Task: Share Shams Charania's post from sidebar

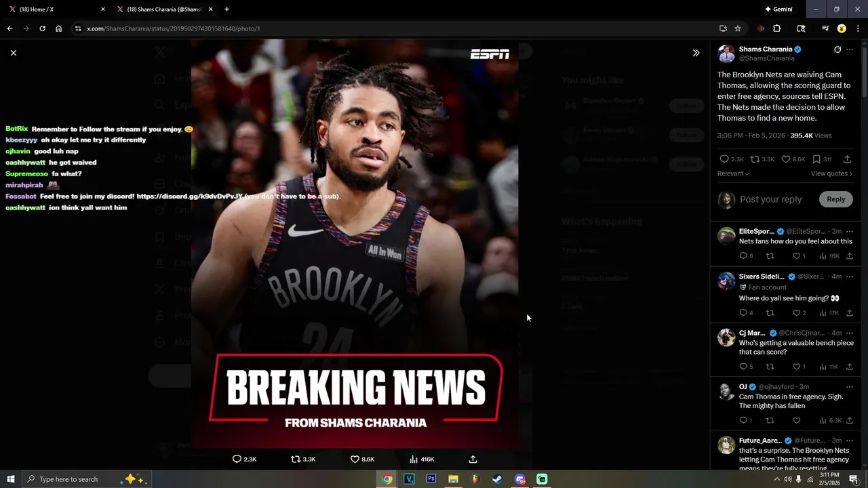Action: (847, 159)
